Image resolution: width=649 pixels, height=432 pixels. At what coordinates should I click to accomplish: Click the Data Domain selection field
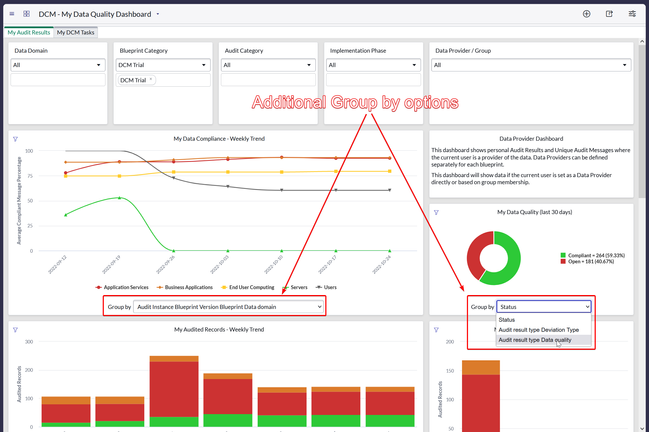[58, 80]
